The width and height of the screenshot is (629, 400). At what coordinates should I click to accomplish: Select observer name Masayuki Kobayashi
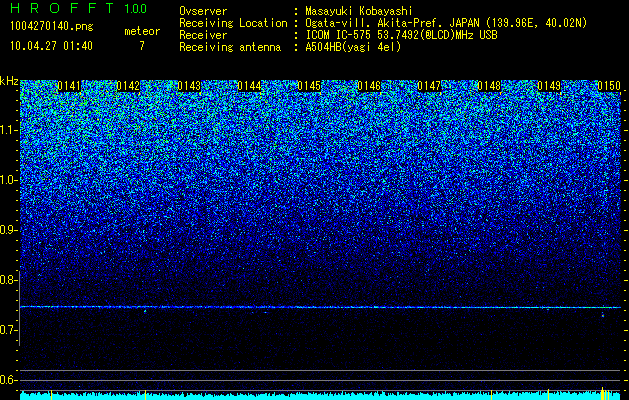click(358, 11)
